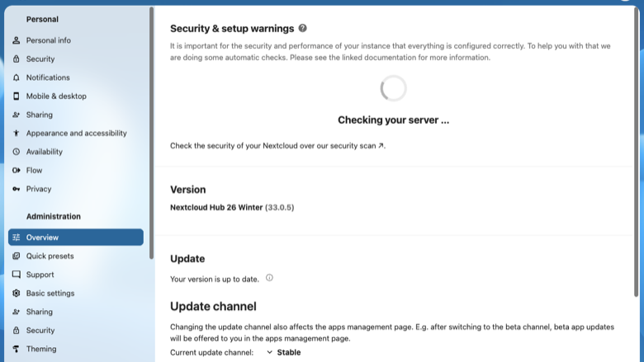Viewport: 644px width, 362px height.
Task: Click the Privacy key icon
Action: click(16, 189)
